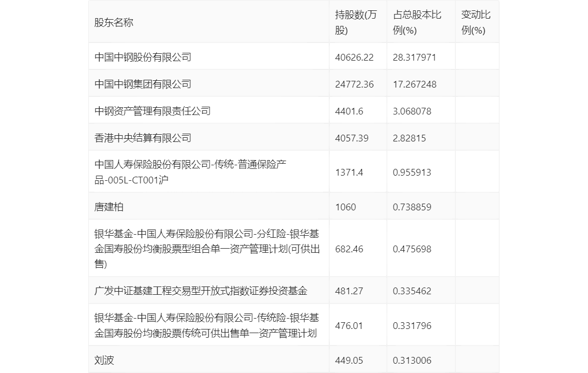This screenshot has height=373, width=588.
Task: Select the 股东名称 column header
Action: pos(114,22)
